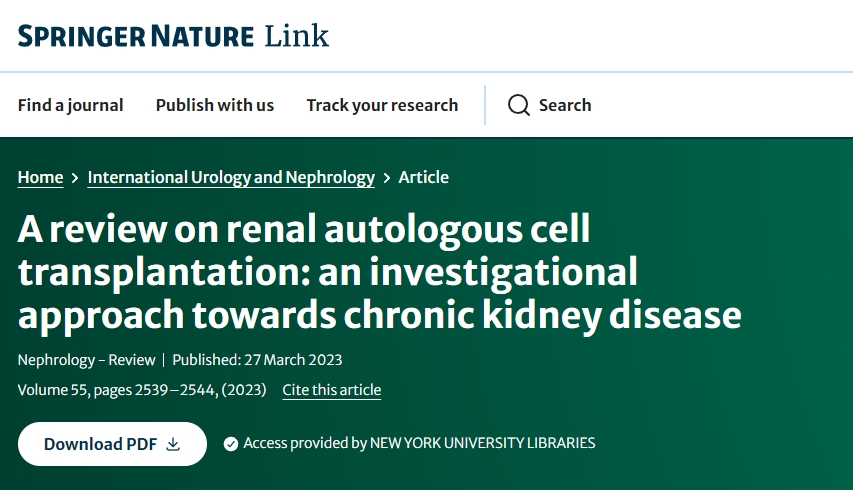
Task: Open the Publish with us menu
Action: (x=214, y=105)
